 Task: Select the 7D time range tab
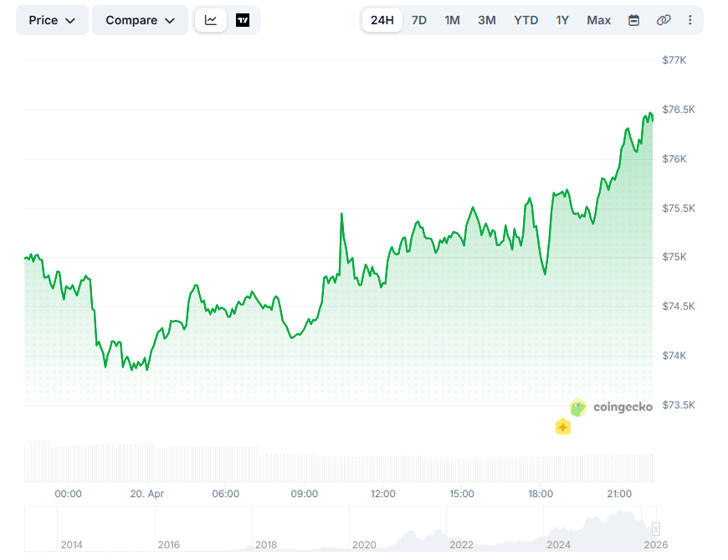(x=418, y=19)
